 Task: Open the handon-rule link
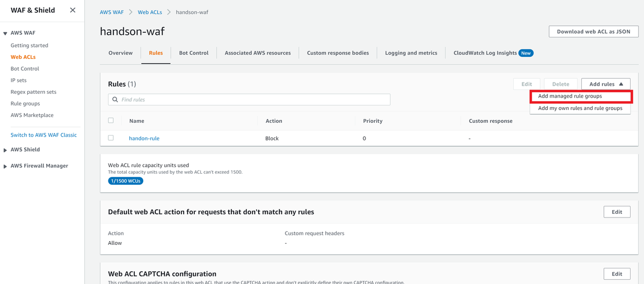(144, 138)
